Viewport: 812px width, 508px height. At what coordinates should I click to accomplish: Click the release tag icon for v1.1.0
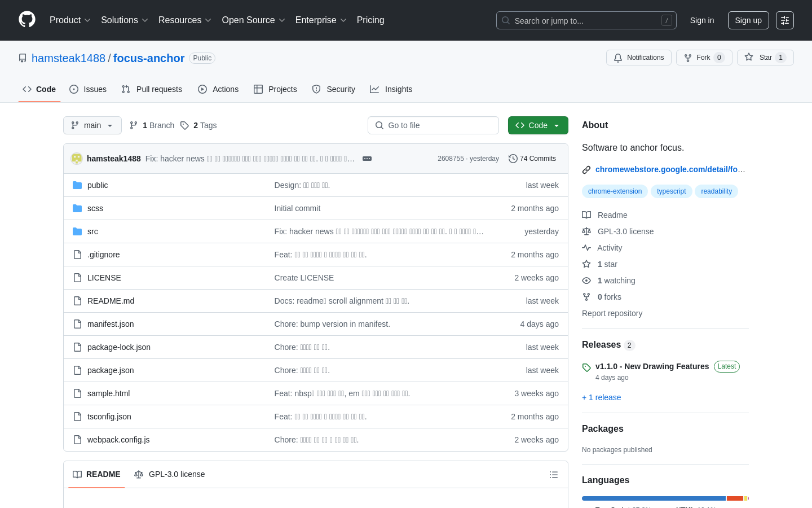[x=586, y=367]
